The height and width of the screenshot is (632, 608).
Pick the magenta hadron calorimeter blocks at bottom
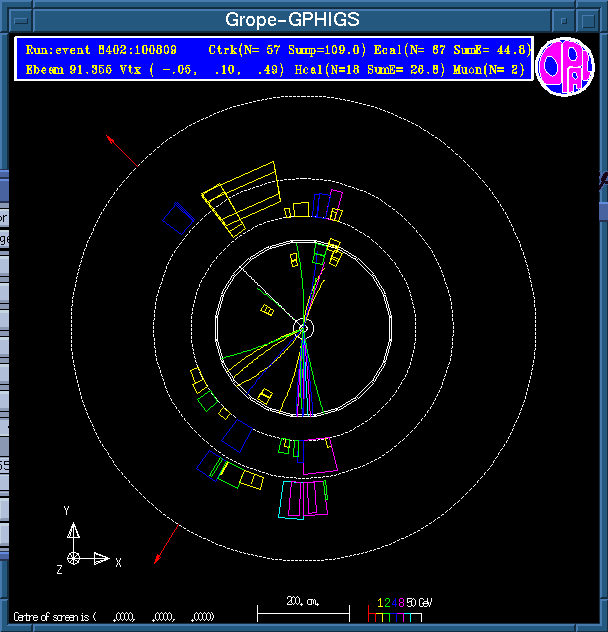pyautogui.click(x=304, y=498)
